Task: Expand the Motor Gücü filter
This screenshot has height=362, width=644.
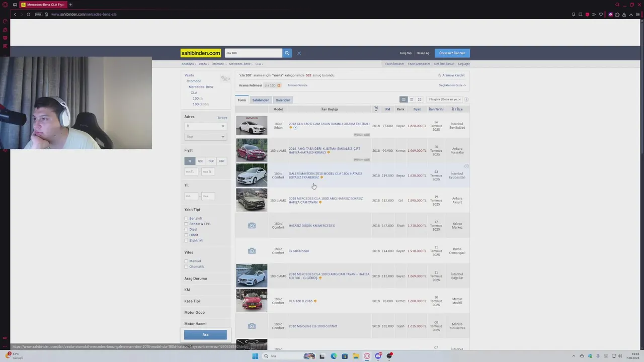Action: pos(195,313)
